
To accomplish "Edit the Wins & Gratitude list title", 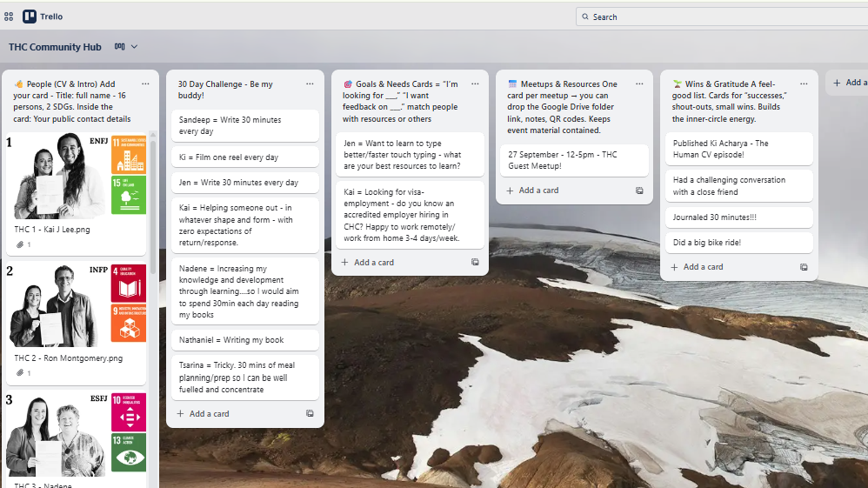I will click(x=730, y=102).
